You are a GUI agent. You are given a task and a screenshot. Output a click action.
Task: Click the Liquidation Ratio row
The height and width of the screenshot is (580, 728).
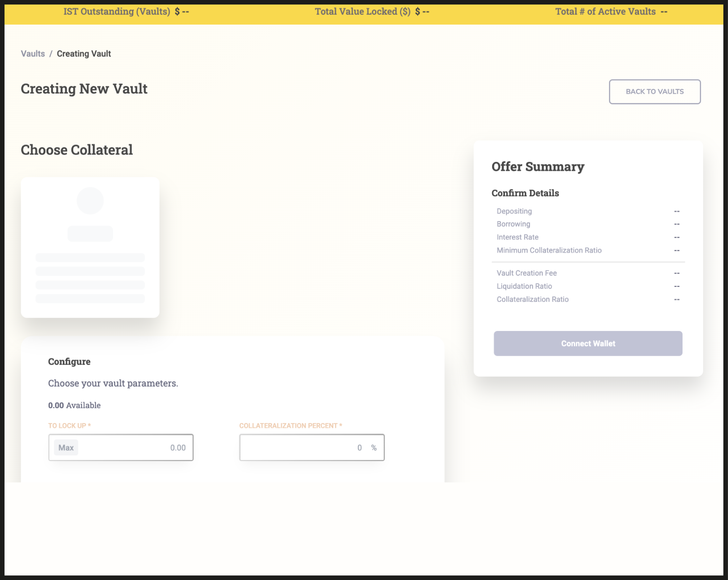point(524,286)
